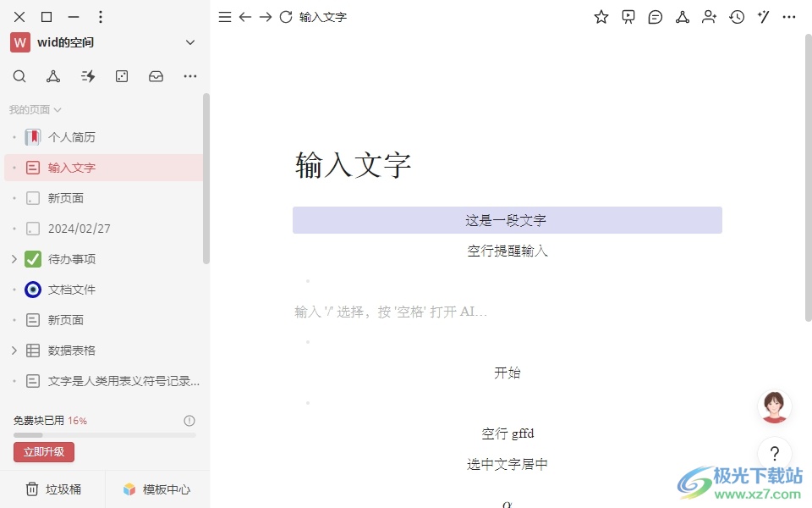The image size is (812, 508).
Task: Open the 模板中心 template center
Action: pyautogui.click(x=157, y=489)
